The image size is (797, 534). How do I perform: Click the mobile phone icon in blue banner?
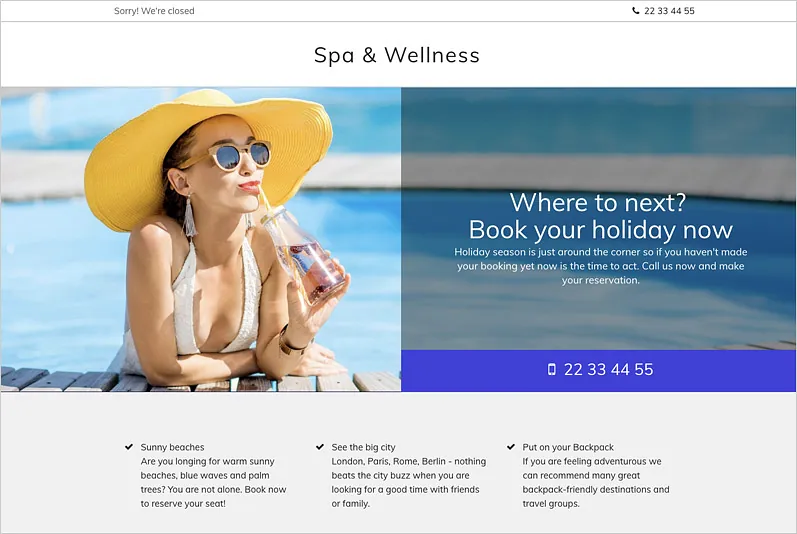[551, 369]
